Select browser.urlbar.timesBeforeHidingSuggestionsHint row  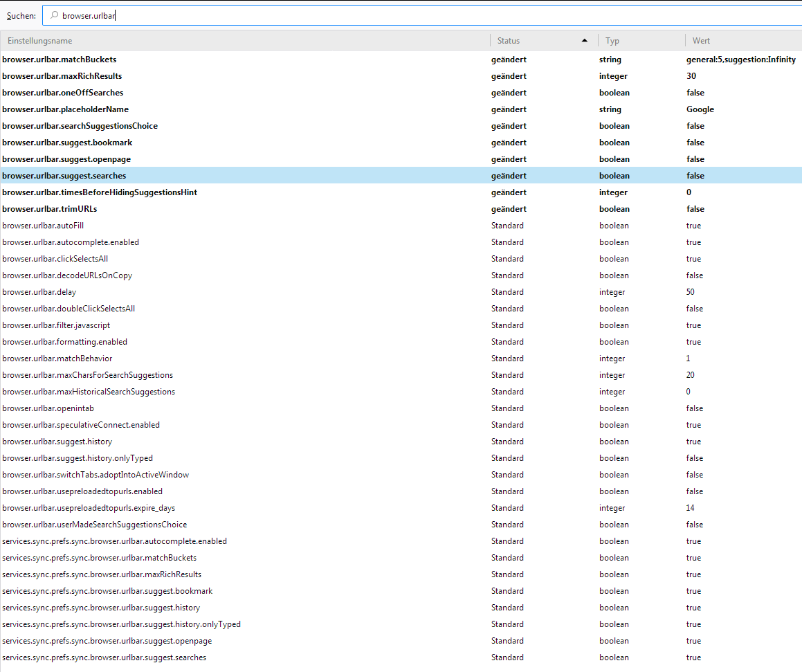(401, 192)
